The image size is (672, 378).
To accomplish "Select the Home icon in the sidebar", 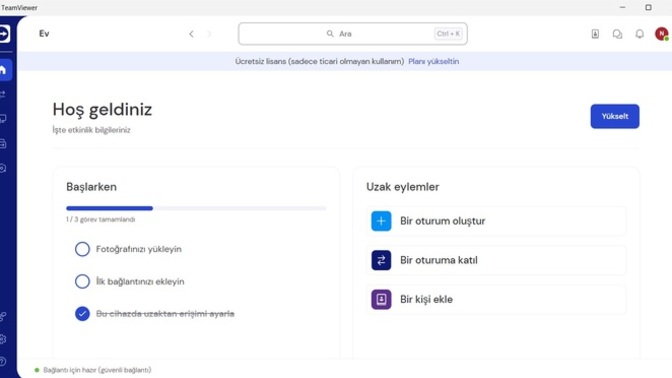I will pyautogui.click(x=3, y=70).
